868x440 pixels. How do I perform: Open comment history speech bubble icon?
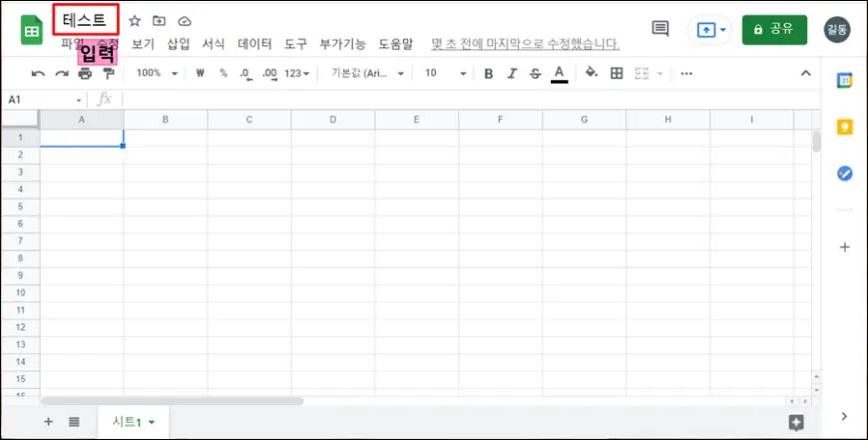coord(659,29)
